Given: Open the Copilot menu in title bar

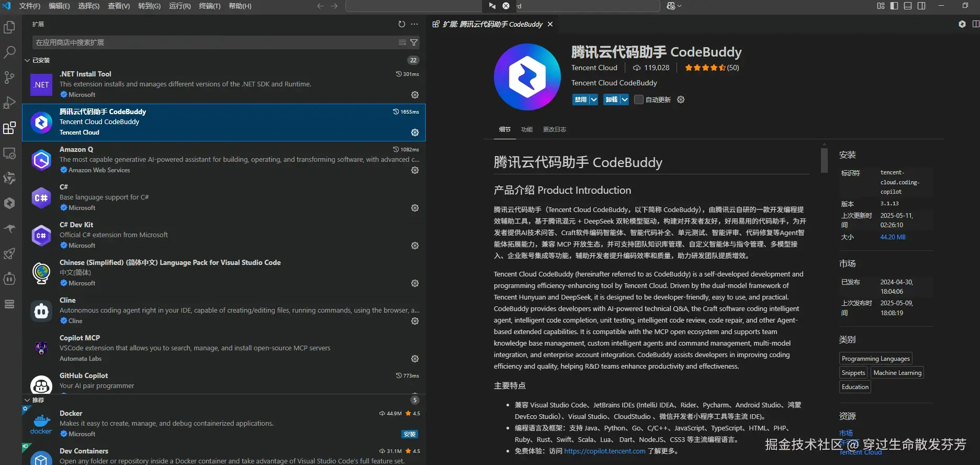Looking at the screenshot, I should (674, 6).
